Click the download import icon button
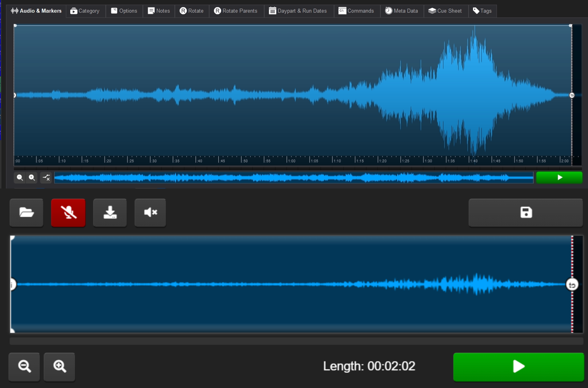The height and width of the screenshot is (388, 588). 110,212
